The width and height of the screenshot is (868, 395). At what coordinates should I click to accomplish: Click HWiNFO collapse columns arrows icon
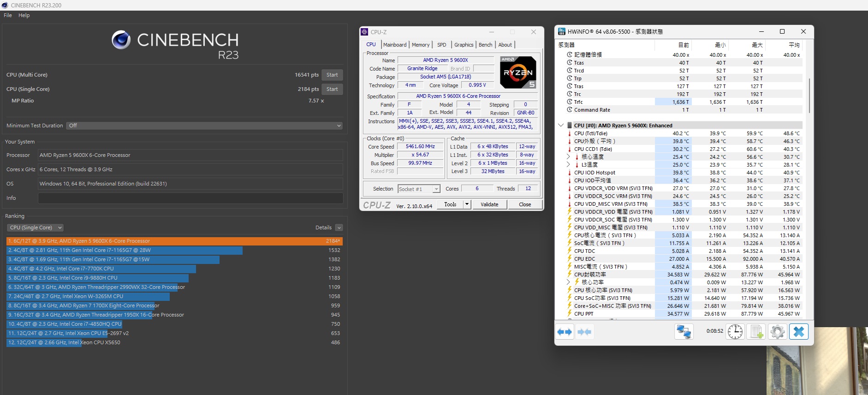pos(584,332)
